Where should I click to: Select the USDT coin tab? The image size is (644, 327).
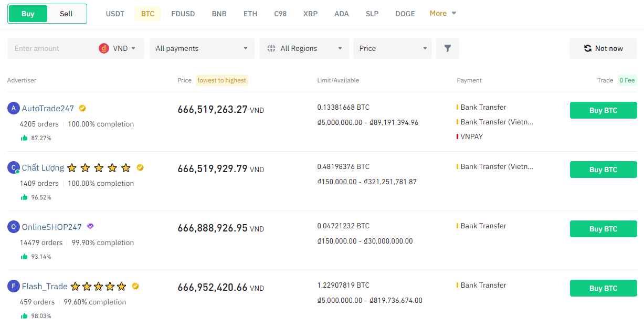click(x=115, y=14)
